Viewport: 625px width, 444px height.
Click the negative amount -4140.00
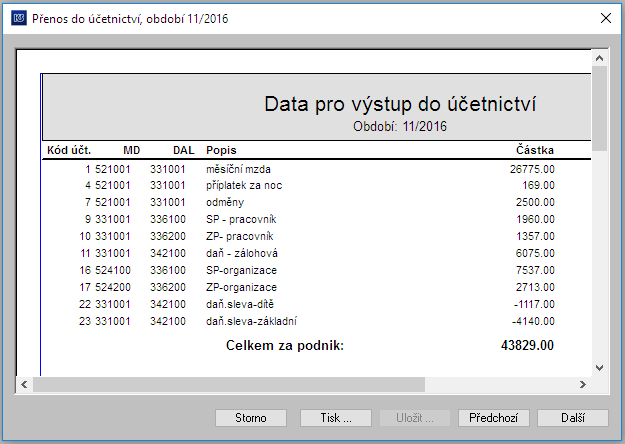coord(533,321)
